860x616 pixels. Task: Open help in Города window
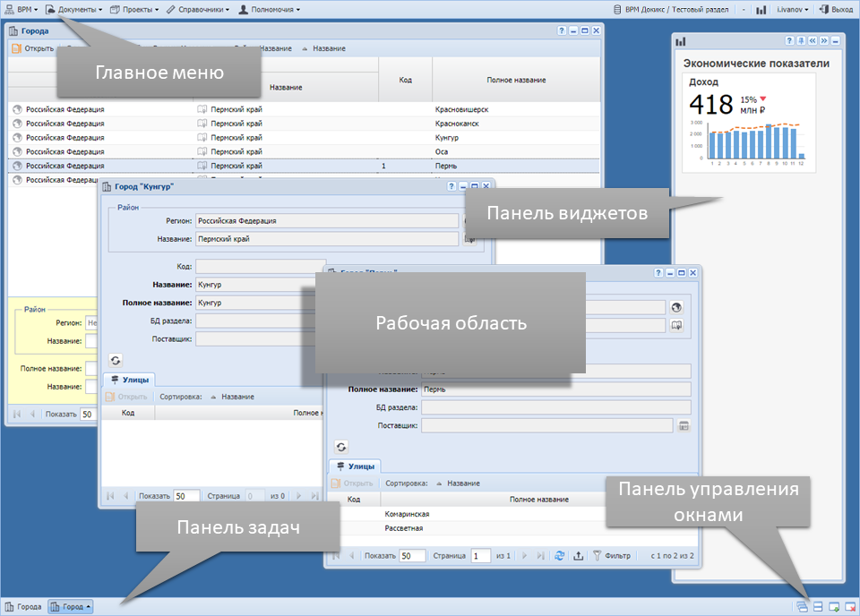point(561,30)
